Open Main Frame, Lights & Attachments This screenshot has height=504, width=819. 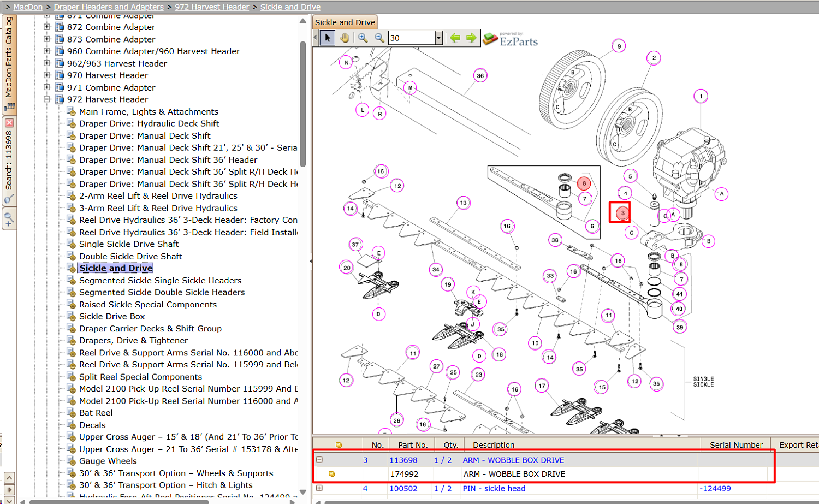(x=149, y=112)
